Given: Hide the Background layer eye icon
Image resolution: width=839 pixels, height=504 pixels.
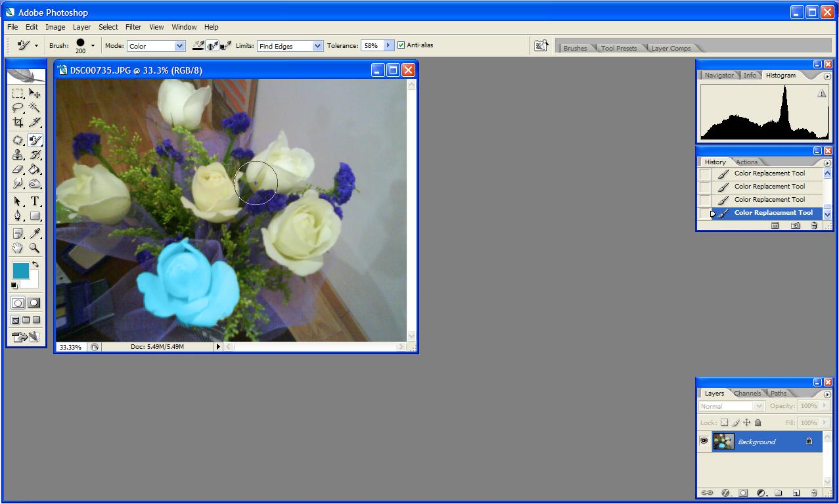Looking at the screenshot, I should coord(704,442).
